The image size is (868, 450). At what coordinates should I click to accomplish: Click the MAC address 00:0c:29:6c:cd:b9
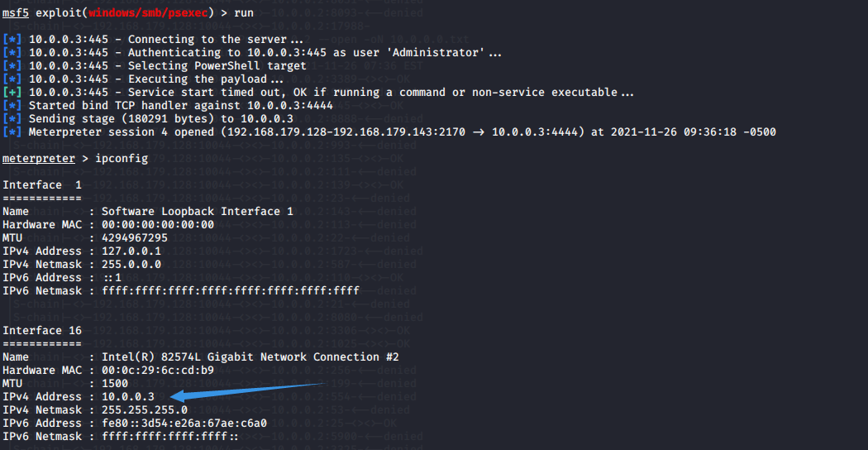pyautogui.click(x=158, y=371)
